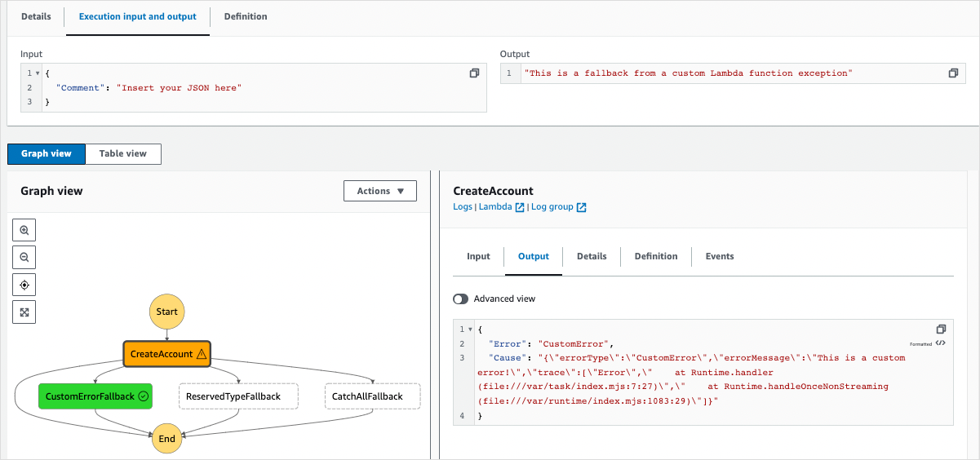Viewport: 980px width, 460px height.
Task: Expand graph to full screen
Action: point(24,312)
